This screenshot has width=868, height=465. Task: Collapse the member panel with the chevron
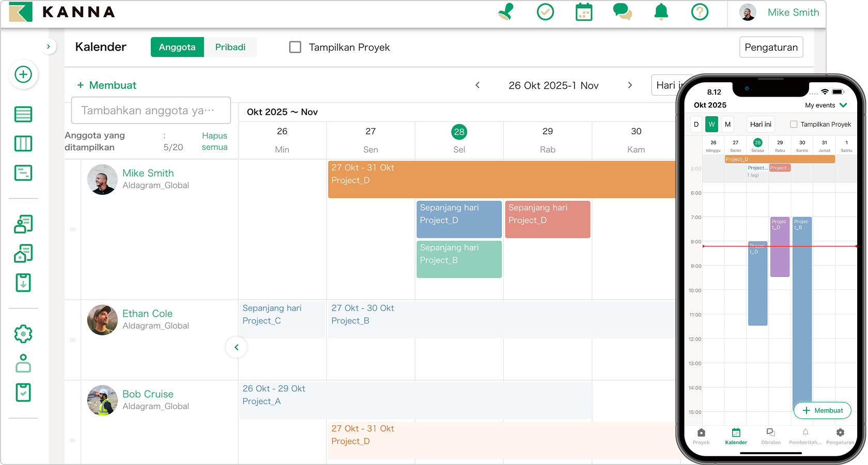tap(236, 347)
